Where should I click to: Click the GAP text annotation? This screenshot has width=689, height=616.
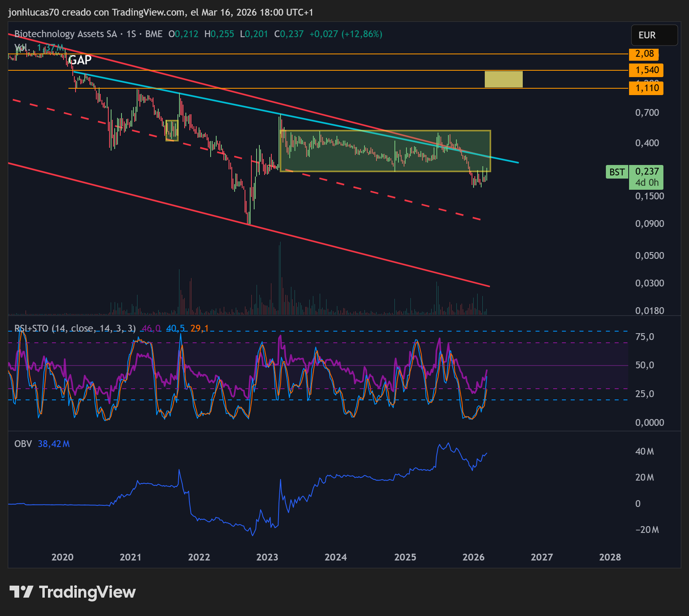80,60
